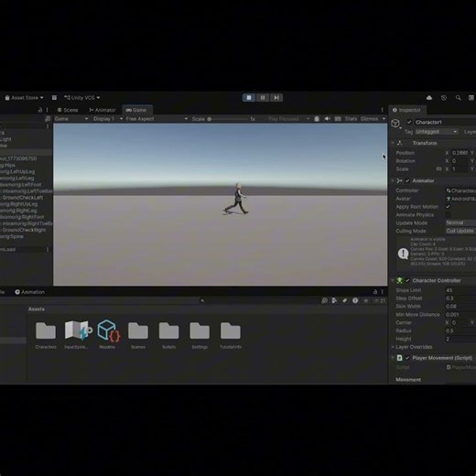
Task: Click the Character Controller component icon
Action: (400, 280)
